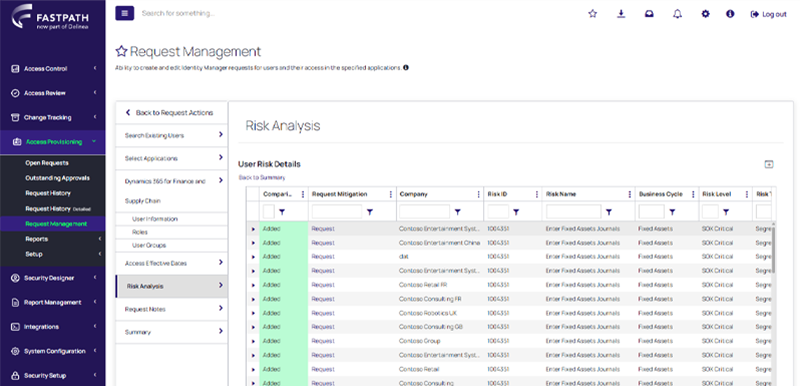Click the Search for something field
This screenshot has width=800, height=386.
click(178, 14)
